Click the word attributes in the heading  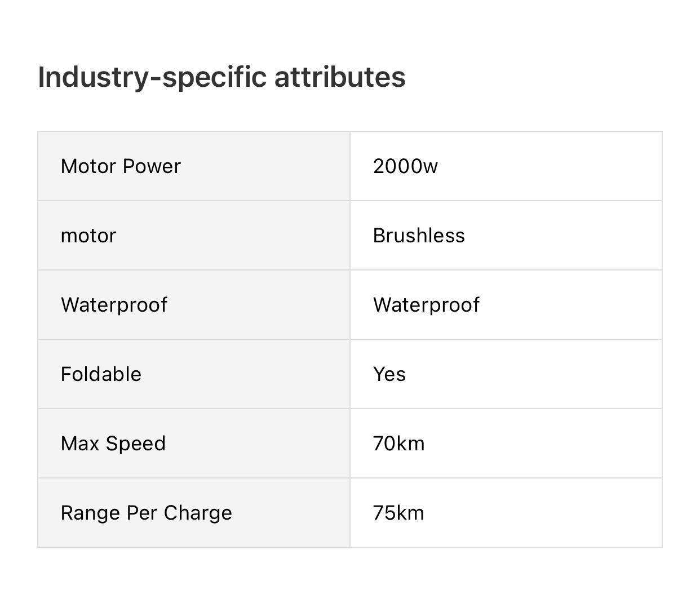340,77
